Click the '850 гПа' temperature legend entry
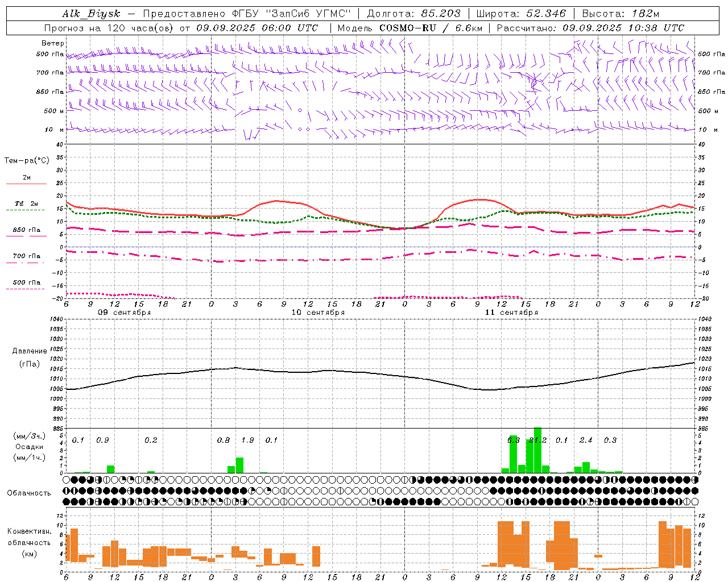This screenshot has width=728, height=582. 27,230
